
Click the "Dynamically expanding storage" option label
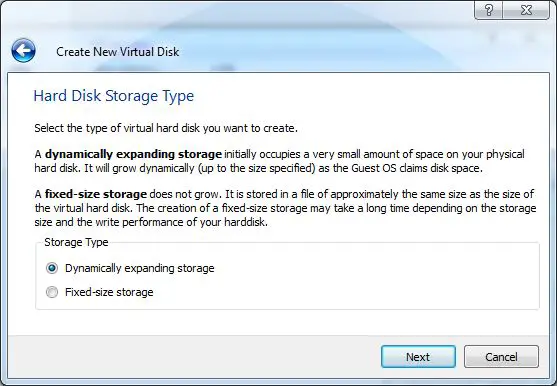pyautogui.click(x=140, y=268)
